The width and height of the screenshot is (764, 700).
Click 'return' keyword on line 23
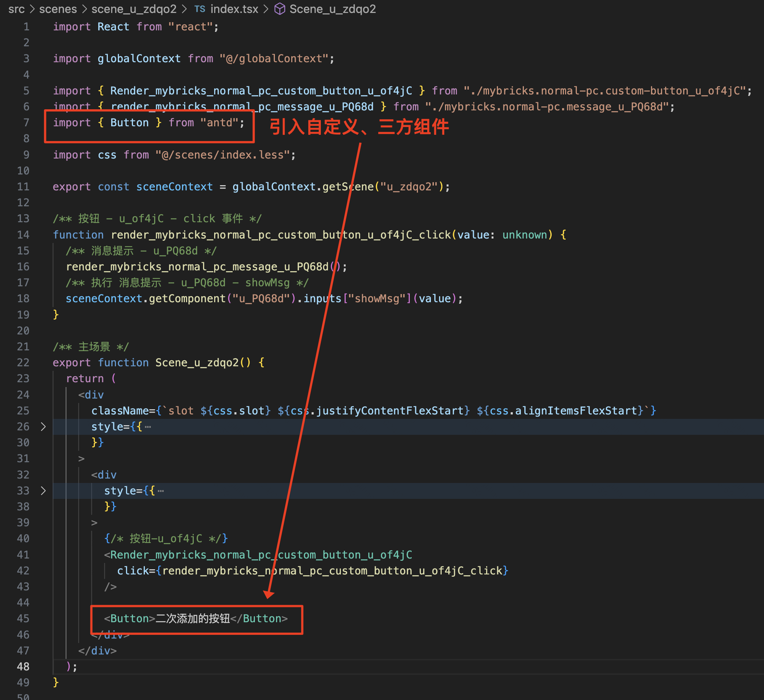(x=84, y=379)
